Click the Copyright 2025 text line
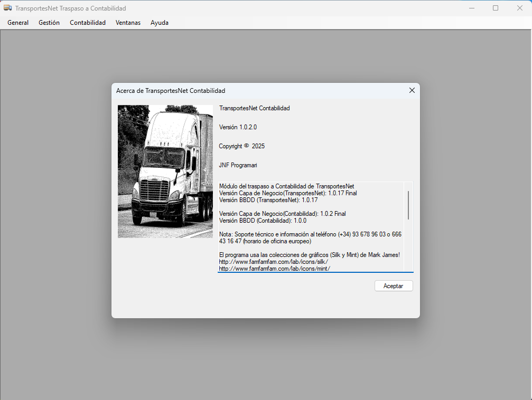 241,146
